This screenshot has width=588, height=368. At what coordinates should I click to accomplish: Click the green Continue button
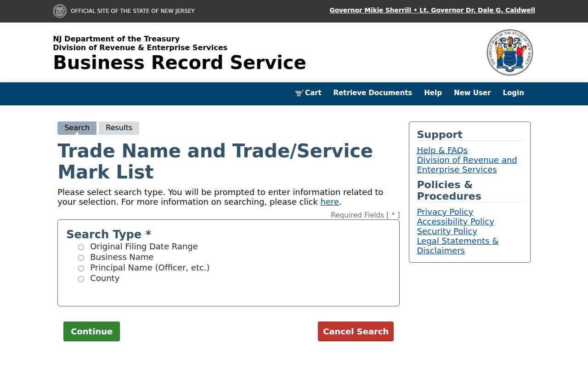point(91,331)
